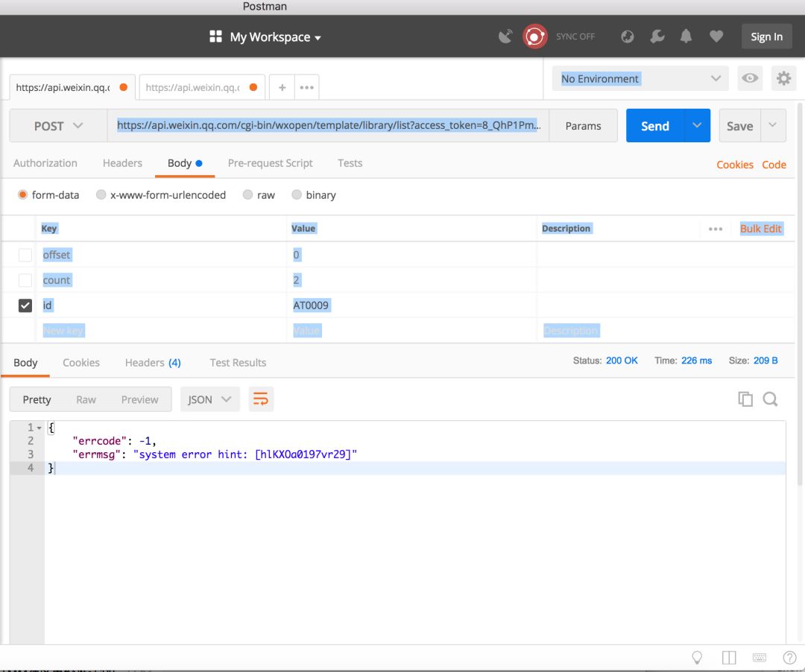Click the new row Value field
Viewport: 805px width, 672px height.
click(x=411, y=331)
